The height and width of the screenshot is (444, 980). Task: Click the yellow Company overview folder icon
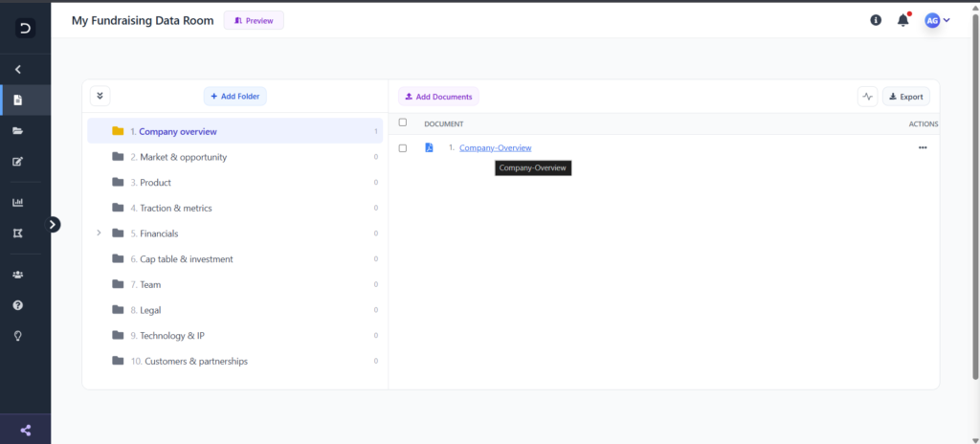118,131
